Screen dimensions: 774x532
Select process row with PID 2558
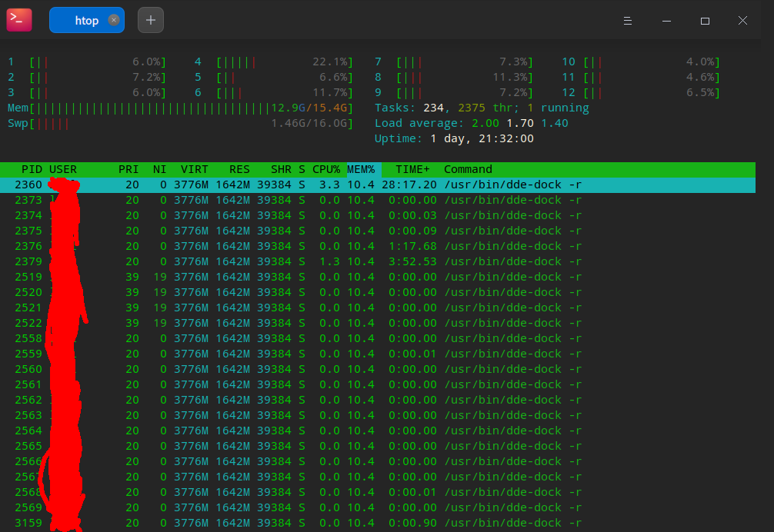(378, 338)
